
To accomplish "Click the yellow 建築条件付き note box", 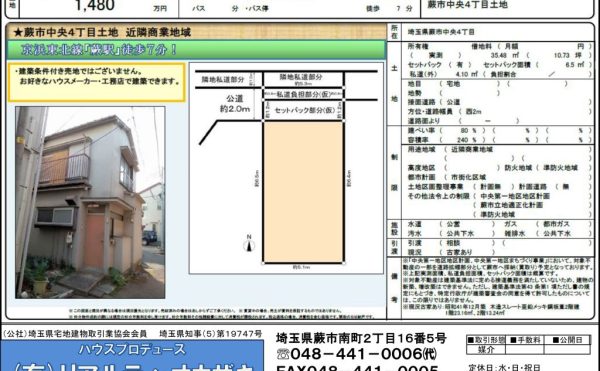I will pos(97,82).
